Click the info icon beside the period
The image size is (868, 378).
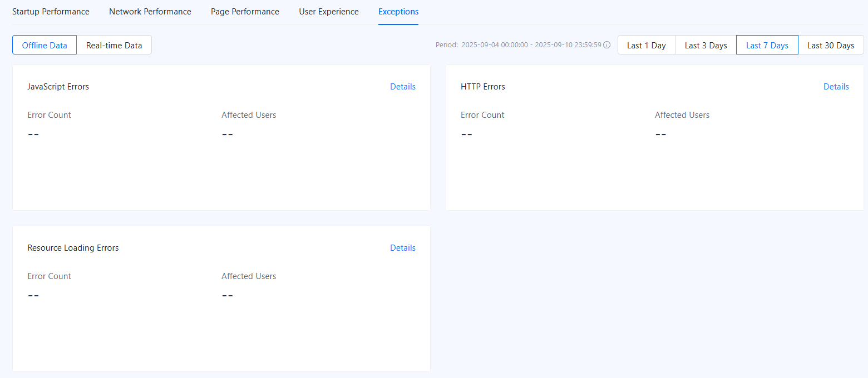pyautogui.click(x=607, y=45)
